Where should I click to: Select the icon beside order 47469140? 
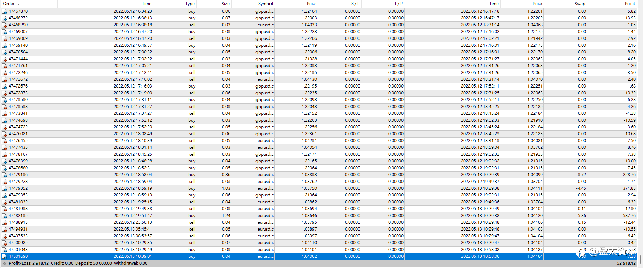point(4,45)
